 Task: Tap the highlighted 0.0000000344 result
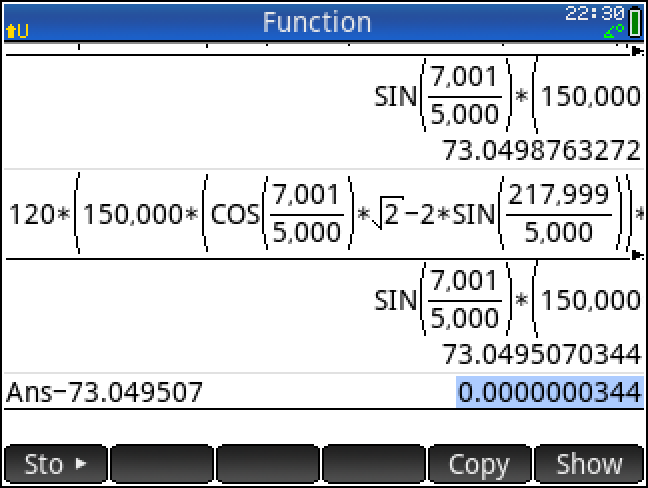click(548, 392)
